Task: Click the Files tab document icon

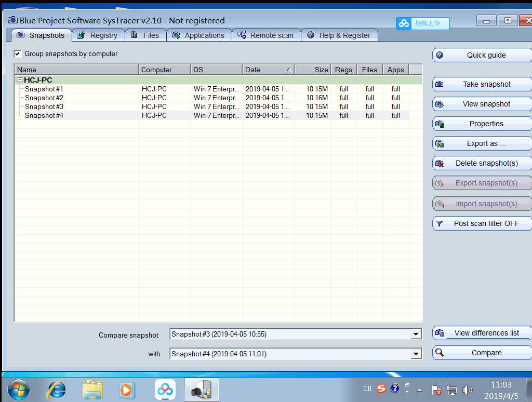Action: 134,35
